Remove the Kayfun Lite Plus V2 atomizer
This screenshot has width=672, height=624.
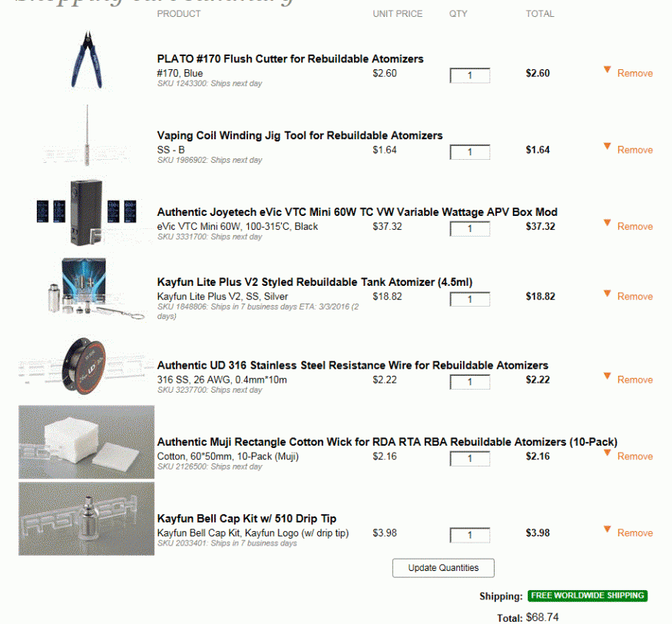point(634,297)
